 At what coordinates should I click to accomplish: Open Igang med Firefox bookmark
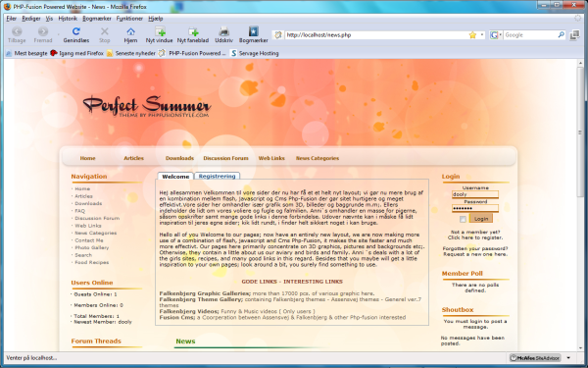pos(76,53)
